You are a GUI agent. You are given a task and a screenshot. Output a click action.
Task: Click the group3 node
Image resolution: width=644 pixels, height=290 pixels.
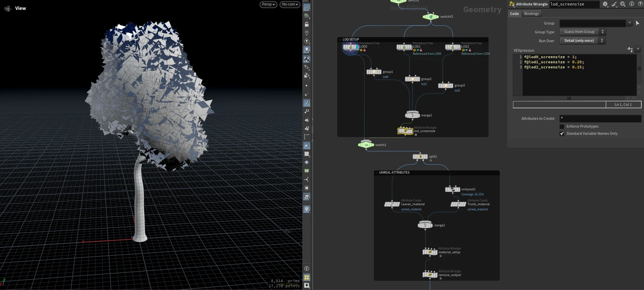pos(446,85)
